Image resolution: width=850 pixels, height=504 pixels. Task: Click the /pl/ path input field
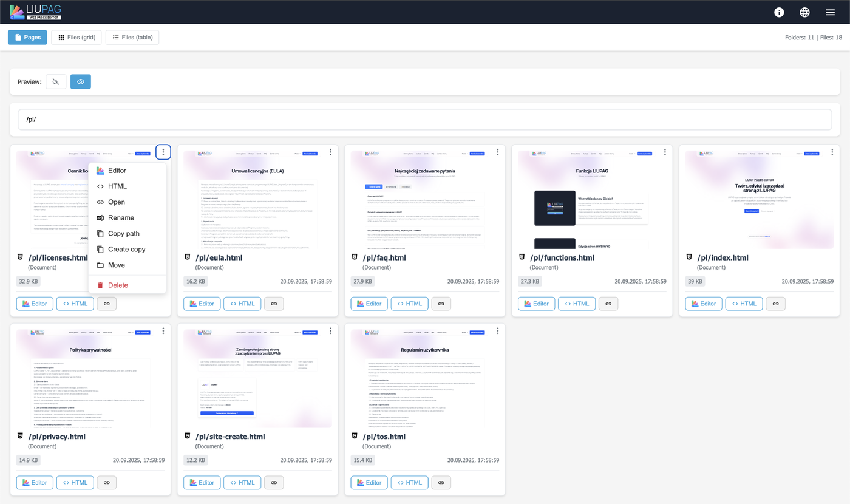pos(424,120)
